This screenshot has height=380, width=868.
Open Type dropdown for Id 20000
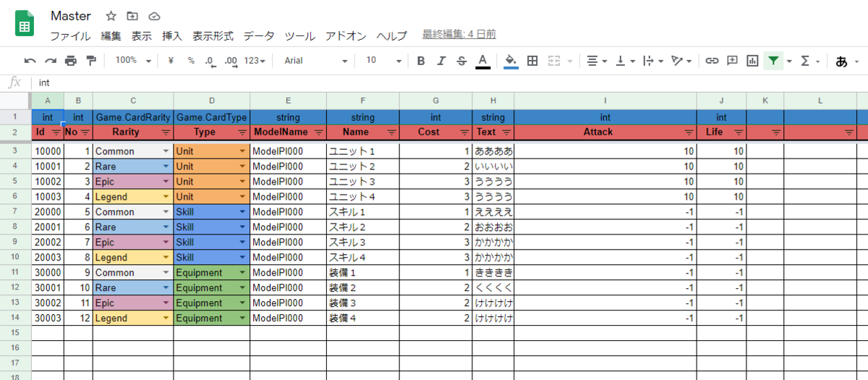(x=242, y=212)
